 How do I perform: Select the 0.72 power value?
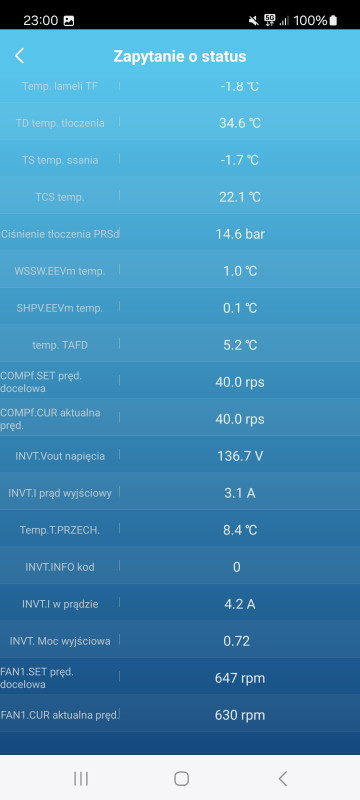(x=237, y=641)
